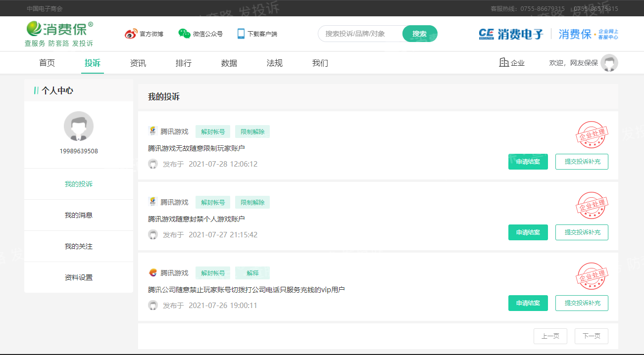This screenshot has width=644, height=355.
Task: Click 腾讯游戏 icon on the 2021-07-28 complaint
Action: [152, 132]
